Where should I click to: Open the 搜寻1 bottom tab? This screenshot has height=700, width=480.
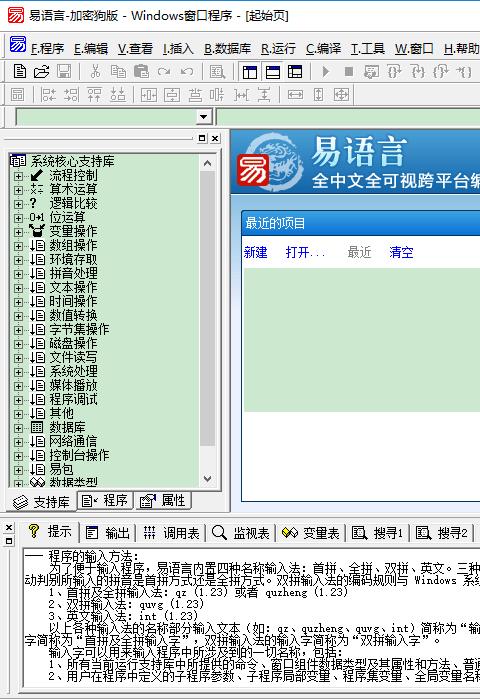pyautogui.click(x=378, y=533)
